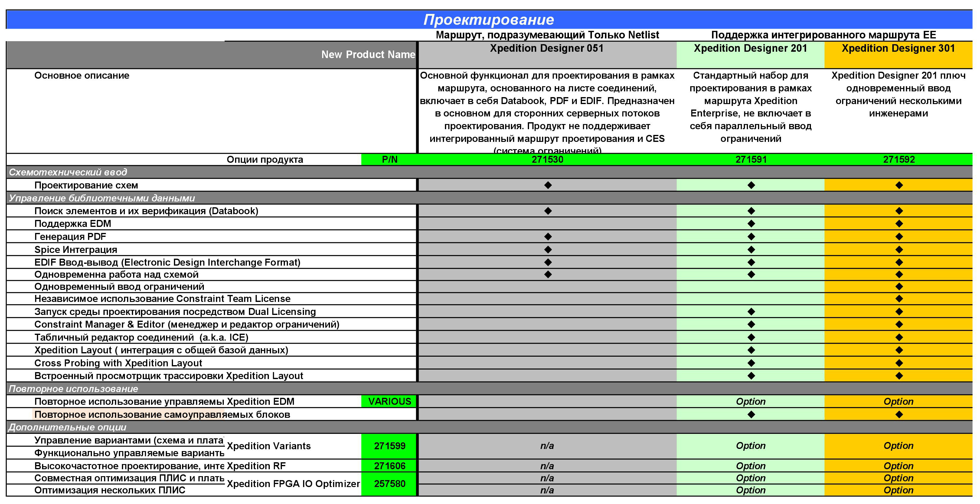Click Designer 301 "Option" in Xpedition RF row
Viewport: 980px width, 504px height.
click(898, 466)
